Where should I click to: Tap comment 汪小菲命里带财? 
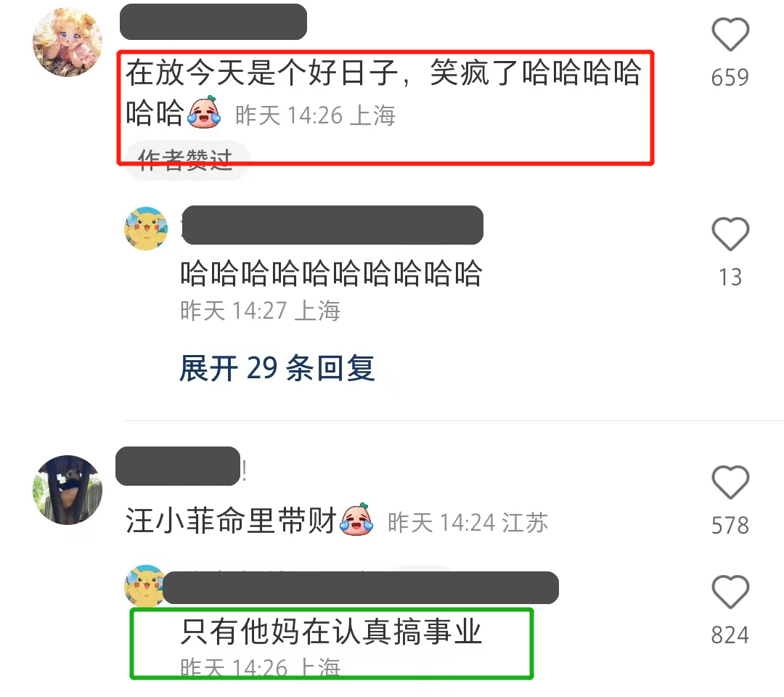tap(230, 521)
